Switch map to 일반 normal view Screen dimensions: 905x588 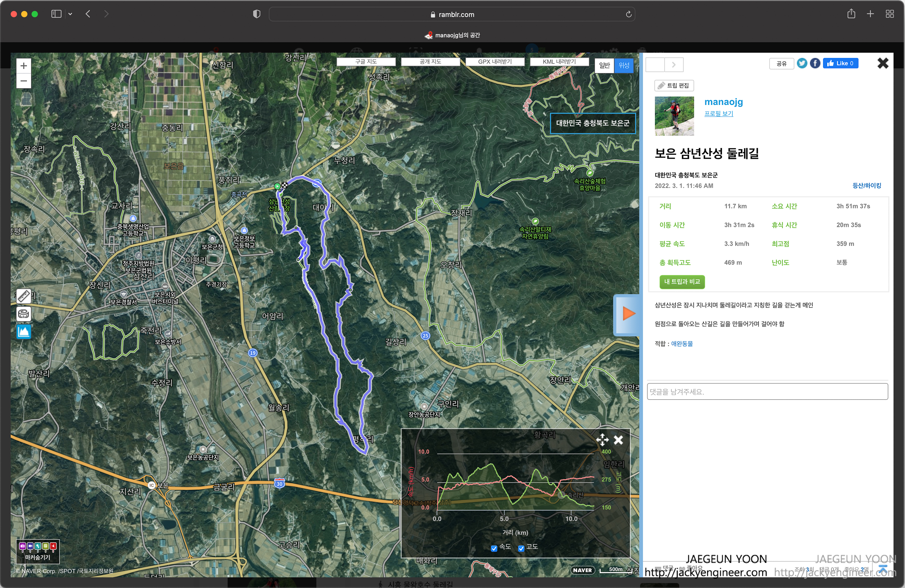[604, 65]
